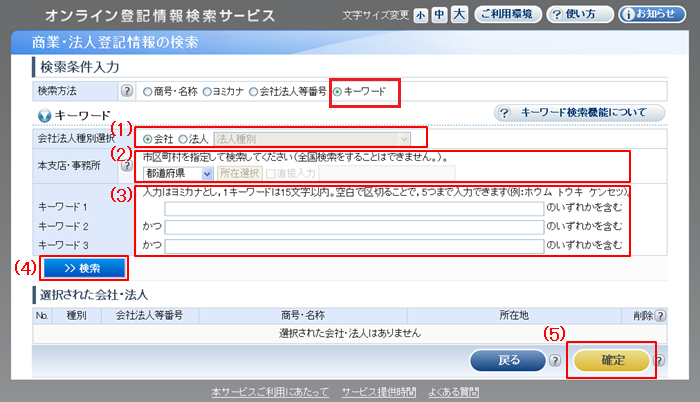Click the キーワード3 input field
This screenshot has height=402, width=700.
(354, 246)
